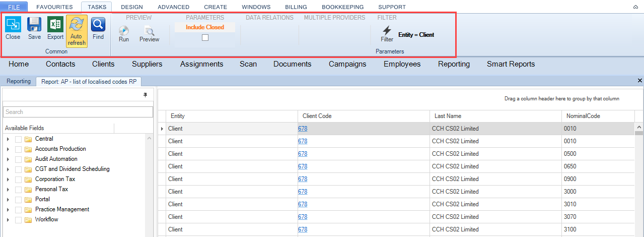Sort by the Client Code column header

[364, 116]
